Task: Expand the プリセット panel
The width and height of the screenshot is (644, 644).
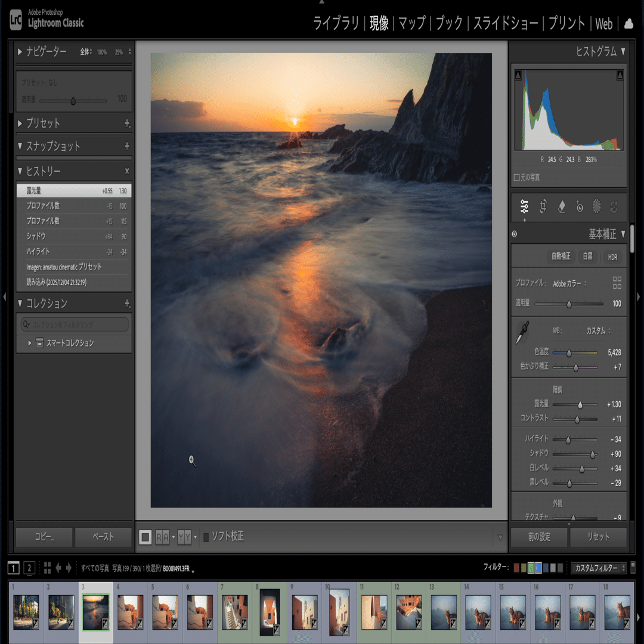Action: tap(19, 123)
